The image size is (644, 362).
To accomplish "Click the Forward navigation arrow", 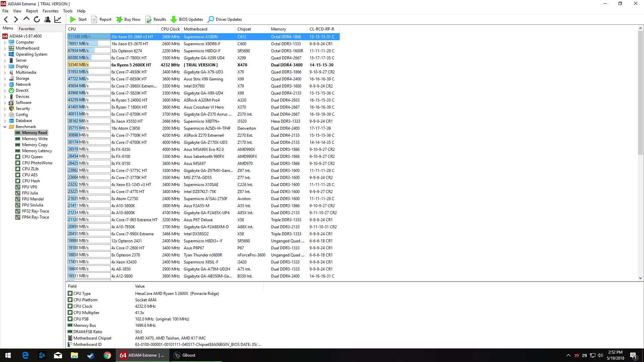I will click(16, 19).
